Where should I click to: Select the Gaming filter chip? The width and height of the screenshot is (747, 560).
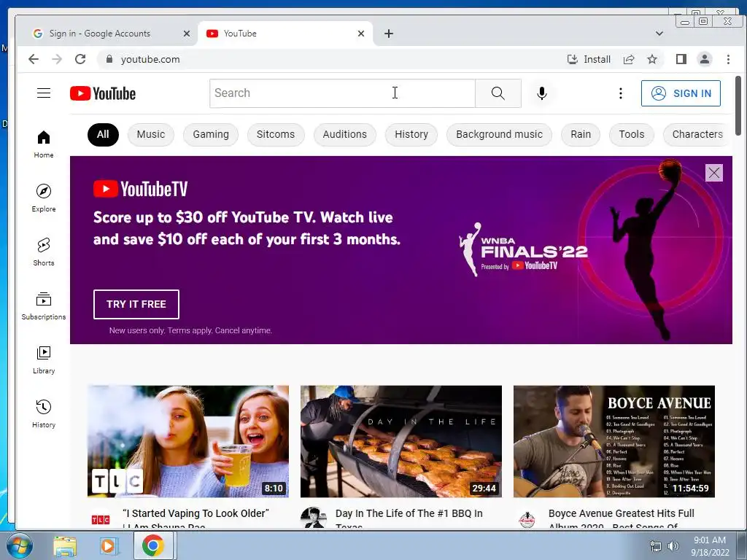tap(211, 134)
